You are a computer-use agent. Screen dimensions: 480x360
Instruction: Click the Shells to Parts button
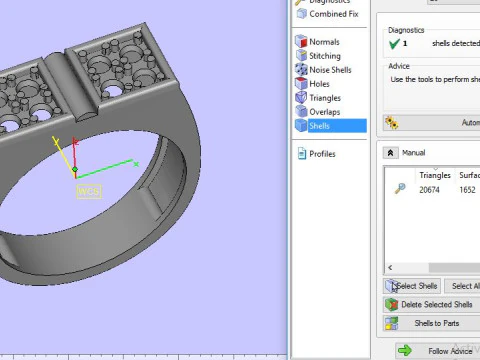coord(432,323)
